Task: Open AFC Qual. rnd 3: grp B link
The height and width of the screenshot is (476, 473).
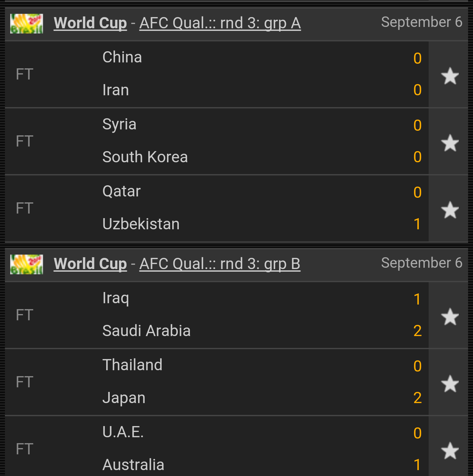Action: [220, 264]
